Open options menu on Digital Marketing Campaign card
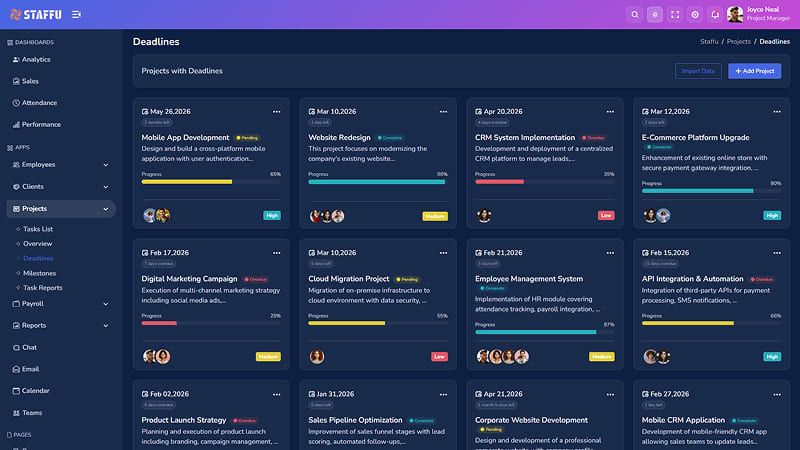This screenshot has width=800, height=450. [x=277, y=253]
